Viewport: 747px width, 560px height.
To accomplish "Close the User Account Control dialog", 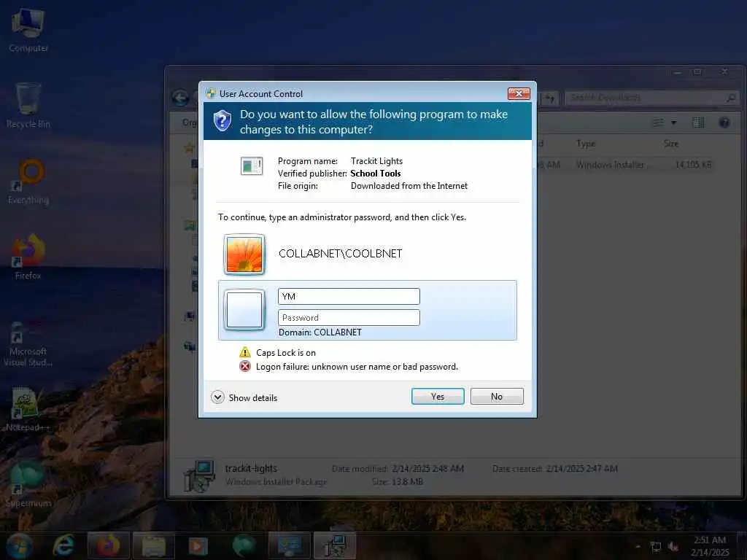I will point(519,93).
